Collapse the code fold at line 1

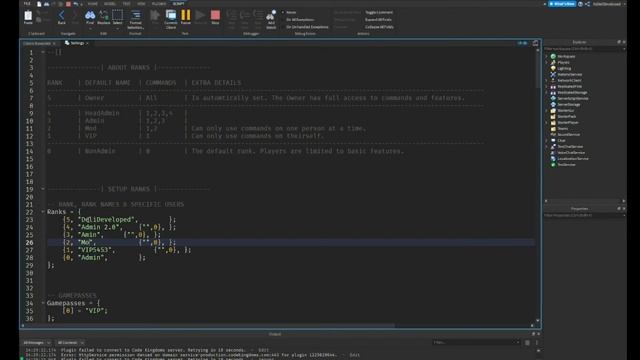click(43, 52)
